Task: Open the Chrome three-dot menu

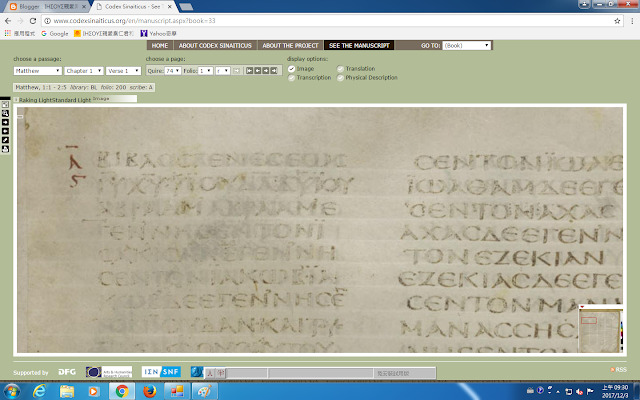Action: tap(632, 21)
